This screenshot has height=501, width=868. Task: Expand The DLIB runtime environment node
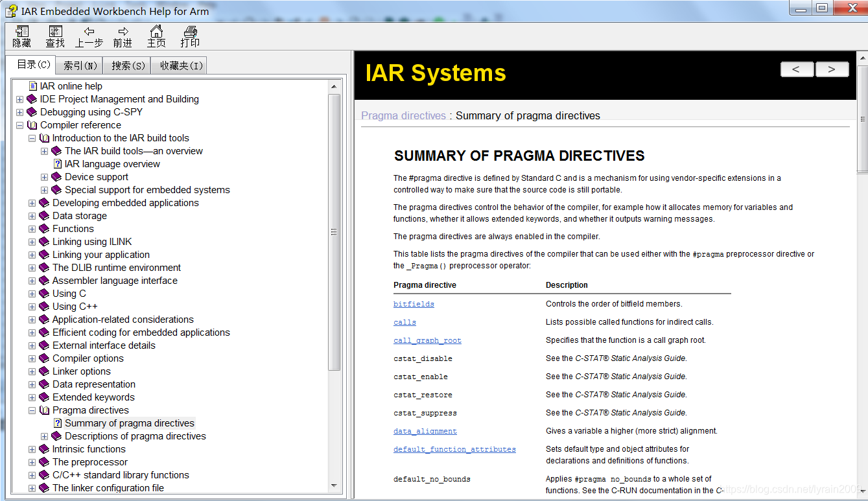click(32, 268)
